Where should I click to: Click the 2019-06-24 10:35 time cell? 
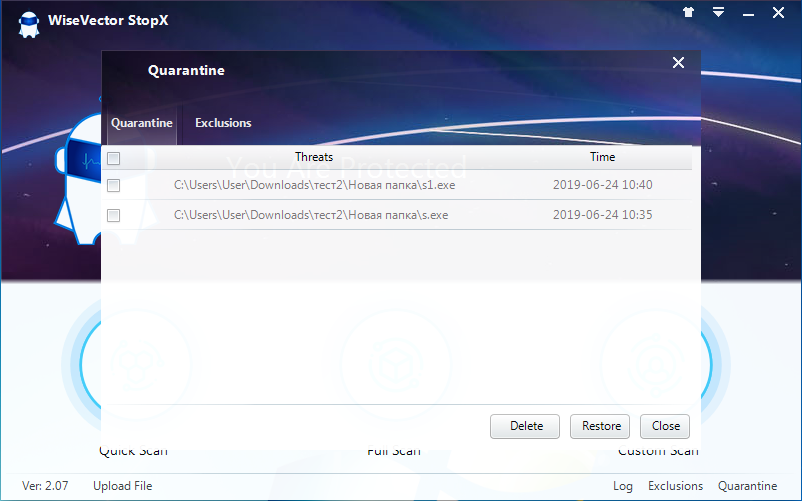603,215
